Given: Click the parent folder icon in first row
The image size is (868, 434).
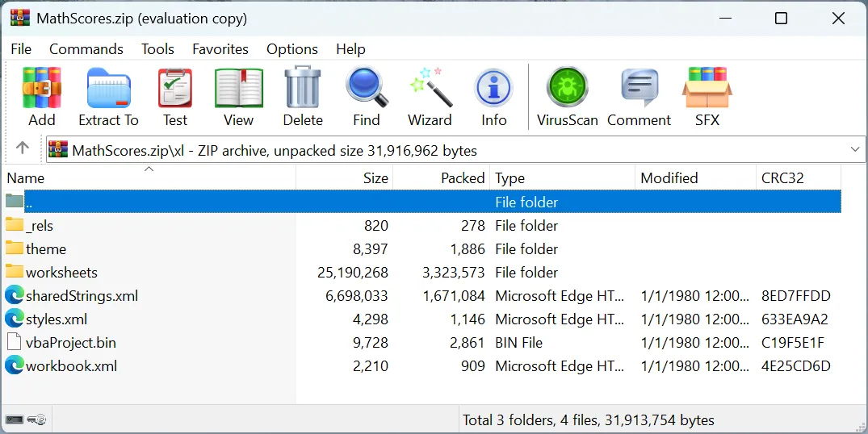Looking at the screenshot, I should 15,201.
